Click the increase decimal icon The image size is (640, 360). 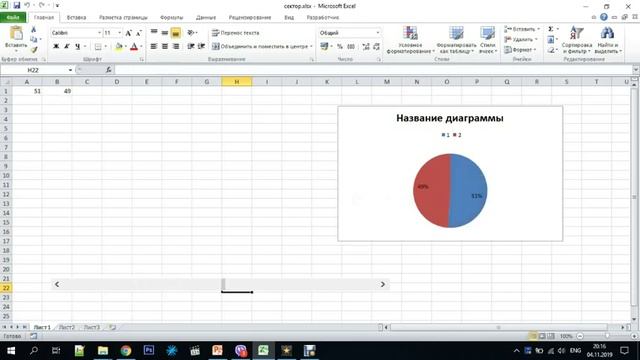pyautogui.click(x=366, y=47)
